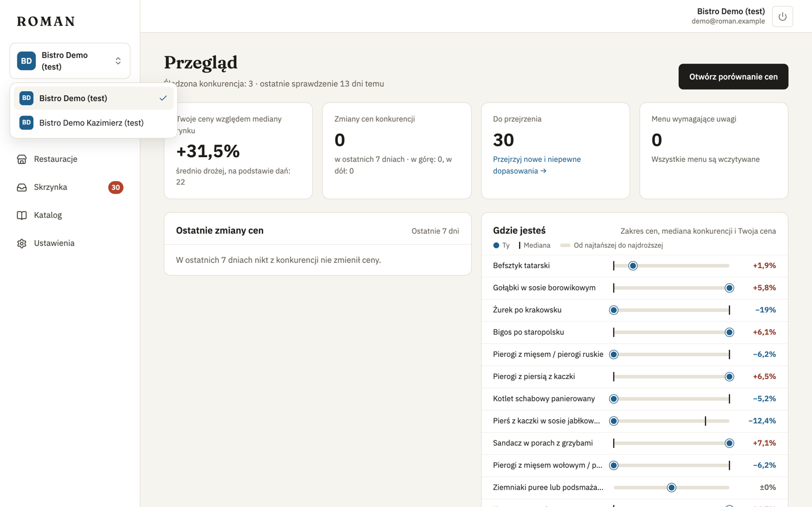The height and width of the screenshot is (507, 812).
Task: Follow Przejrzyj nowe i niepewne dopasowania link
Action: click(537, 165)
